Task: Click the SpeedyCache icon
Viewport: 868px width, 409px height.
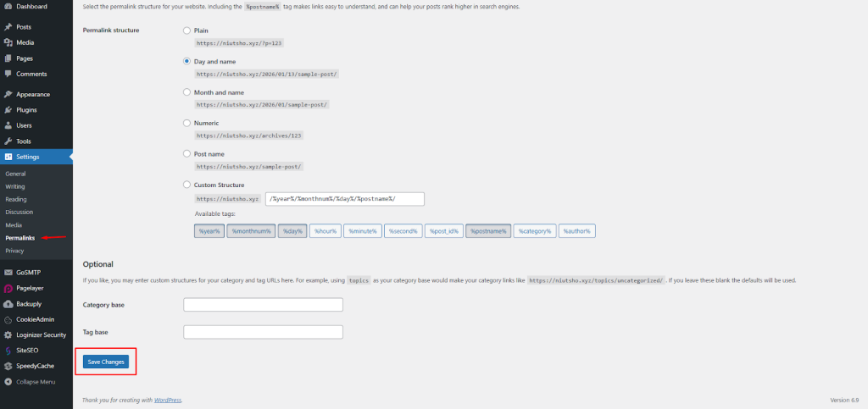Action: [x=8, y=366]
